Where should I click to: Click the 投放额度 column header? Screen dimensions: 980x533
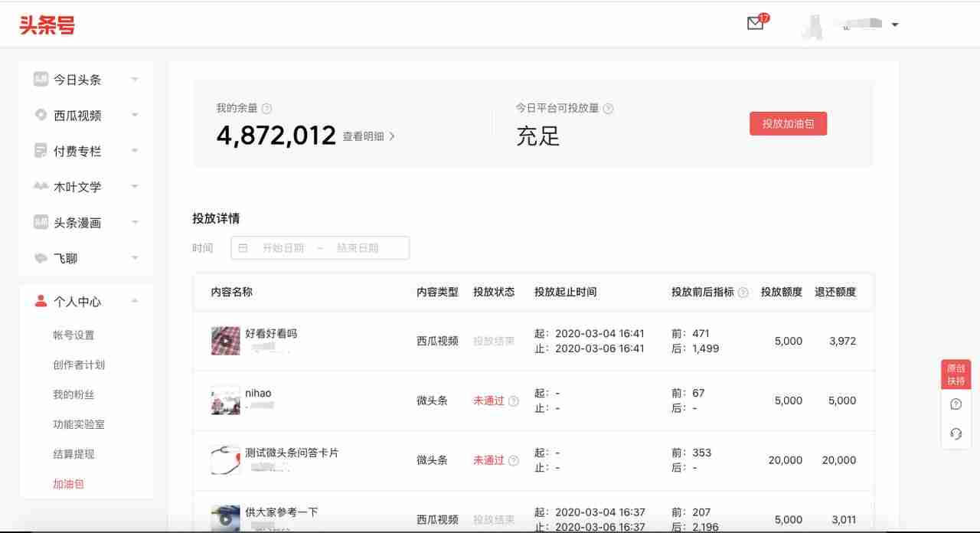pos(782,292)
